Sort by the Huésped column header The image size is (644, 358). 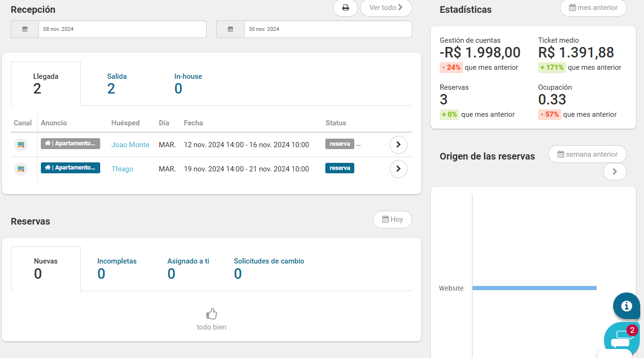pyautogui.click(x=125, y=123)
